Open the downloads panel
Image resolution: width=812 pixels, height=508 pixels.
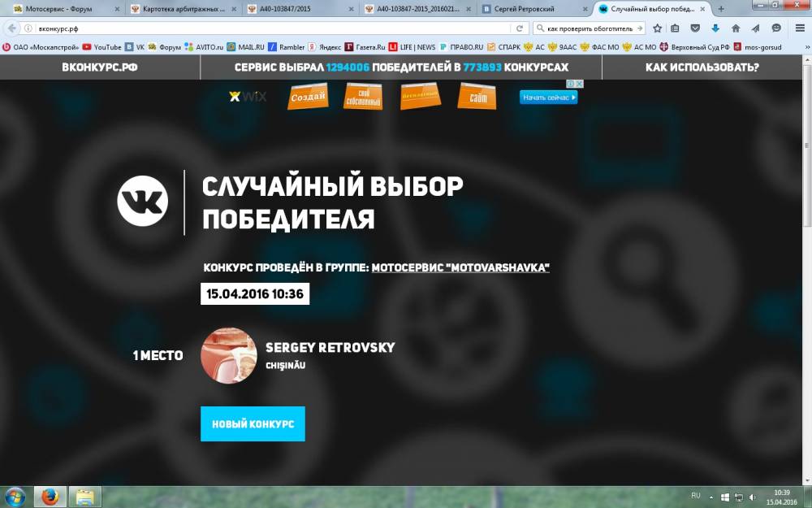715,28
